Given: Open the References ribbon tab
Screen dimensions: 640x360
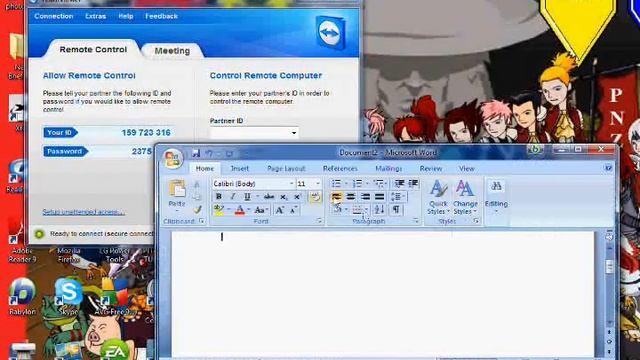Looking at the screenshot, I should pos(340,168).
